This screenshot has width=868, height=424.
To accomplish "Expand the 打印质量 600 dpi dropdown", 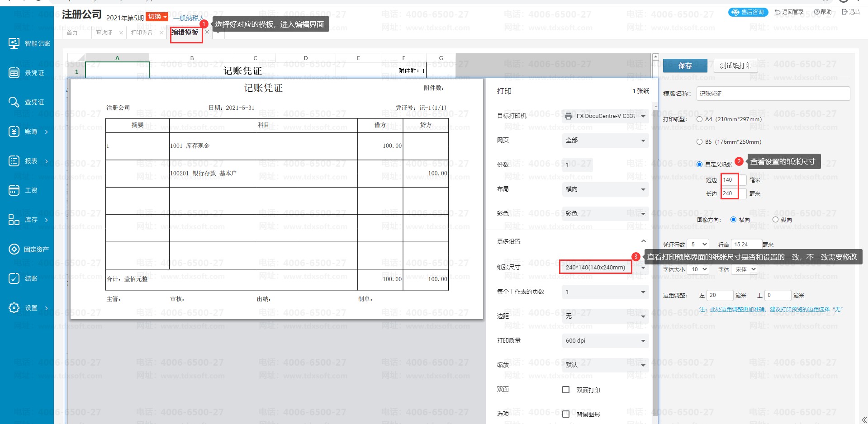I will pyautogui.click(x=605, y=341).
